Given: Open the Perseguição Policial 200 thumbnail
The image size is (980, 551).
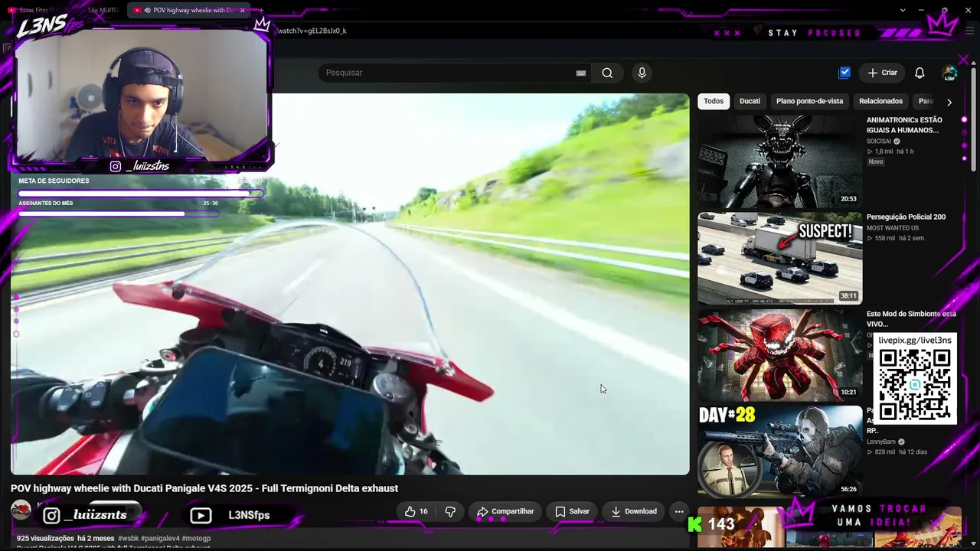Looking at the screenshot, I should [779, 259].
